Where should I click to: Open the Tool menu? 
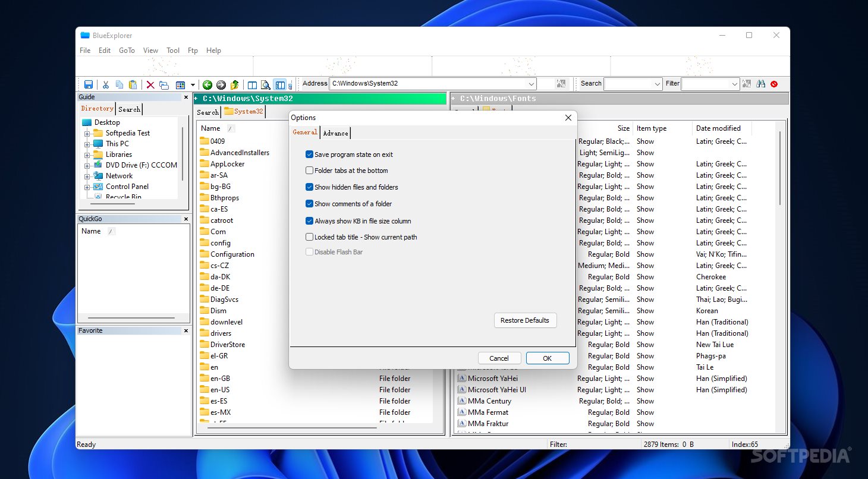tap(173, 51)
